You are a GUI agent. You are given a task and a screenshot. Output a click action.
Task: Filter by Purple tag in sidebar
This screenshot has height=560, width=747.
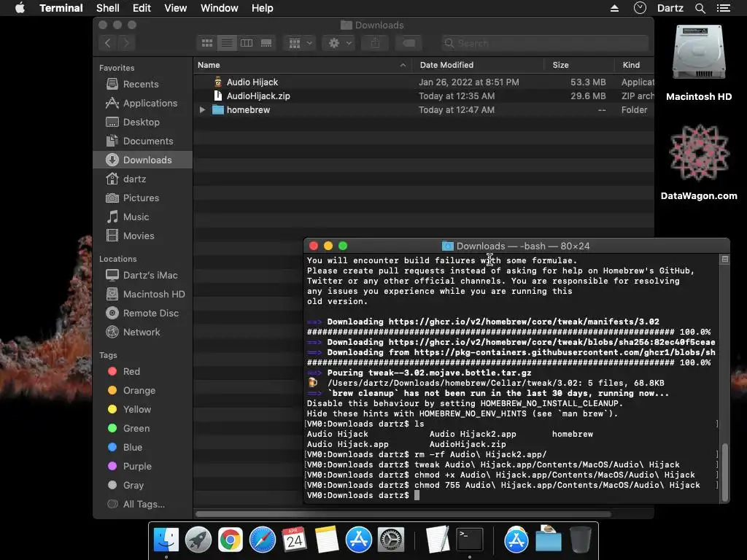point(142,467)
